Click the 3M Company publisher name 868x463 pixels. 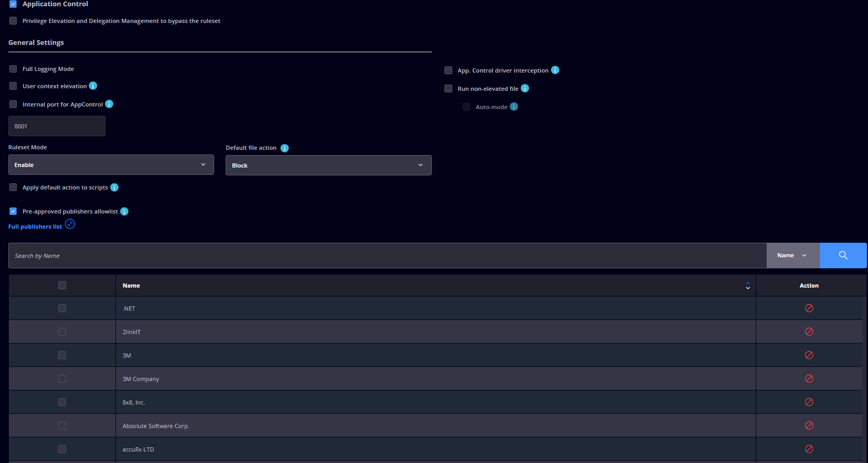pyautogui.click(x=141, y=379)
